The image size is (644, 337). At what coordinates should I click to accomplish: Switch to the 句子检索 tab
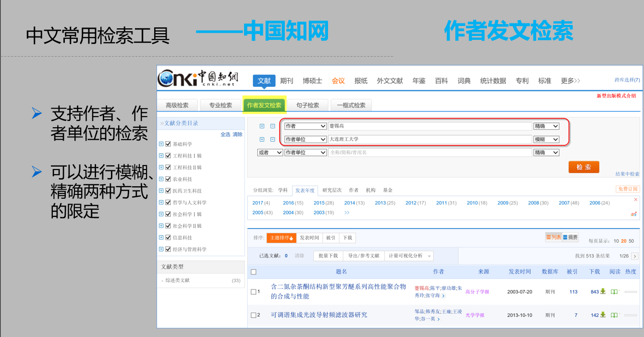tap(307, 105)
